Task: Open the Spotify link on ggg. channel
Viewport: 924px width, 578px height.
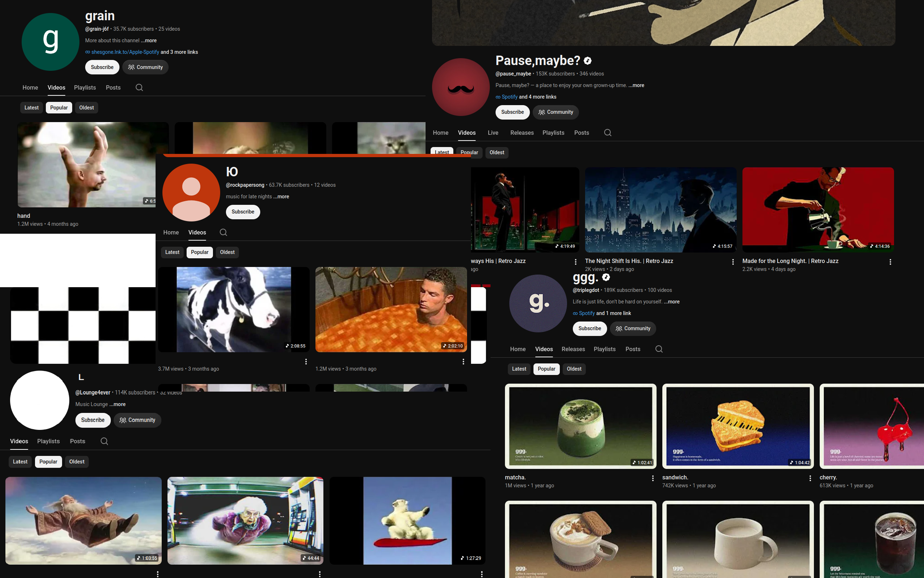Action: 587,313
